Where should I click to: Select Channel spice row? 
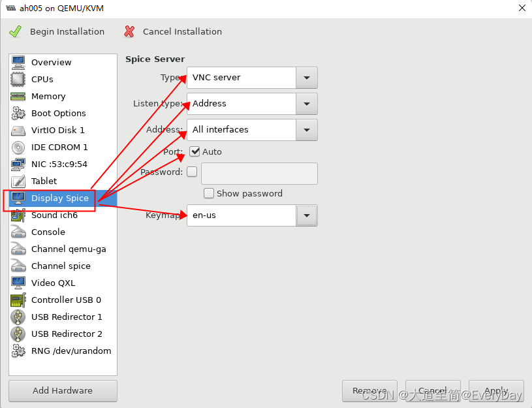[63, 266]
